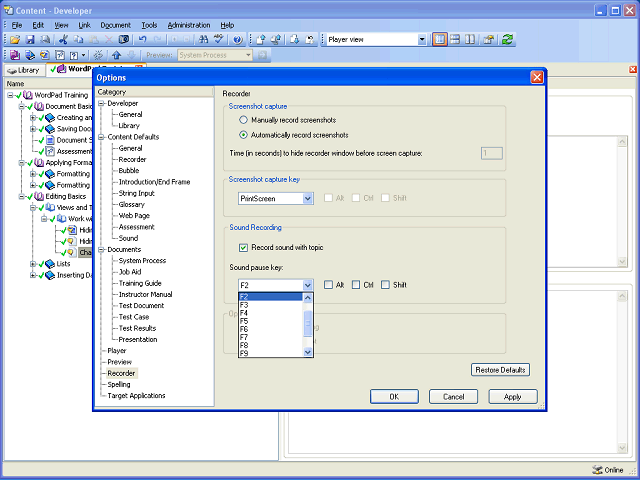640x480 pixels.
Task: Click the properties pane toolbar icon
Action: click(489, 40)
